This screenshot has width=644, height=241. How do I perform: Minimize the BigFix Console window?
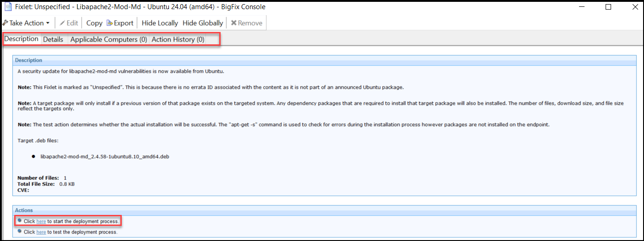point(582,7)
